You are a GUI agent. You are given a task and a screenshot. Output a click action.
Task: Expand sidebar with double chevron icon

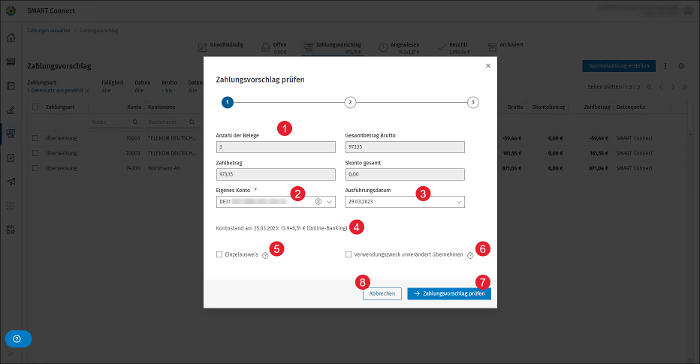coord(11,354)
